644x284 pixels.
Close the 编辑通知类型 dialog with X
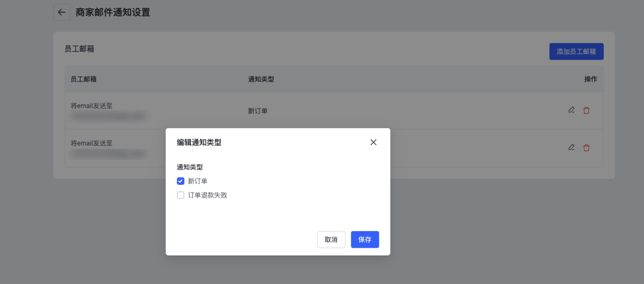(x=373, y=142)
